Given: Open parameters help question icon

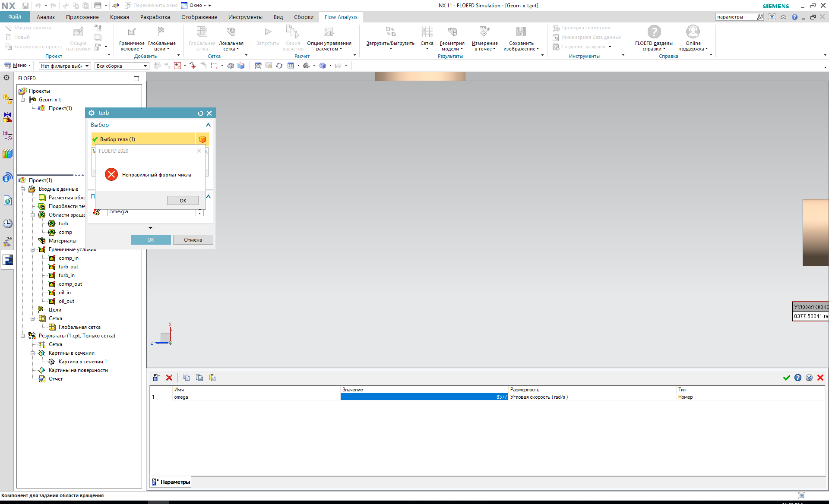Looking at the screenshot, I should pos(798,378).
